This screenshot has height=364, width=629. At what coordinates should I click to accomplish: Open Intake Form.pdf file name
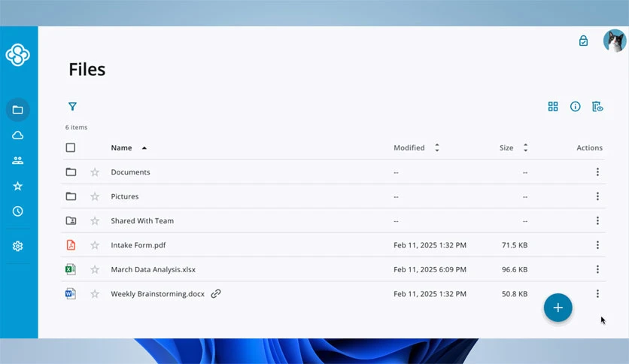(138, 245)
